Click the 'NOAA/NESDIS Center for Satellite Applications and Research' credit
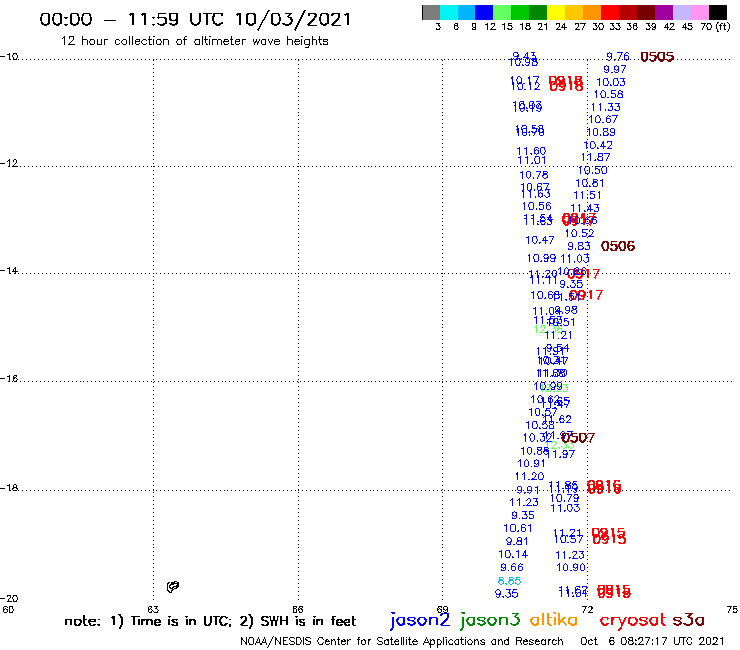This screenshot has height=650, width=740. point(402,642)
